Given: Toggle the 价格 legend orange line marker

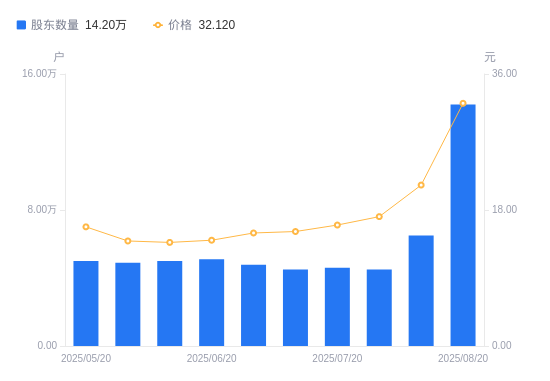Looking at the screenshot, I should pyautogui.click(x=158, y=25).
